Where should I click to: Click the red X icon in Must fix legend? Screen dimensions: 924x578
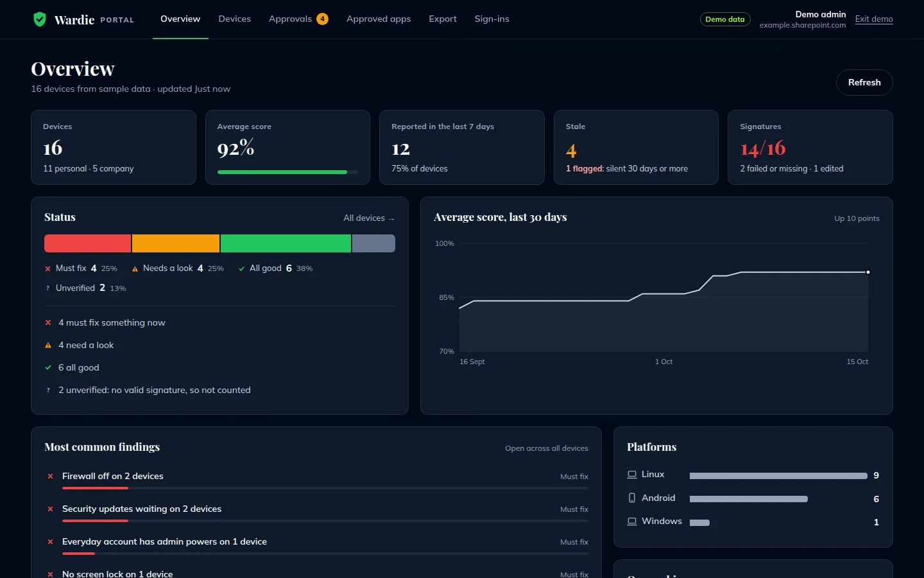tap(47, 268)
